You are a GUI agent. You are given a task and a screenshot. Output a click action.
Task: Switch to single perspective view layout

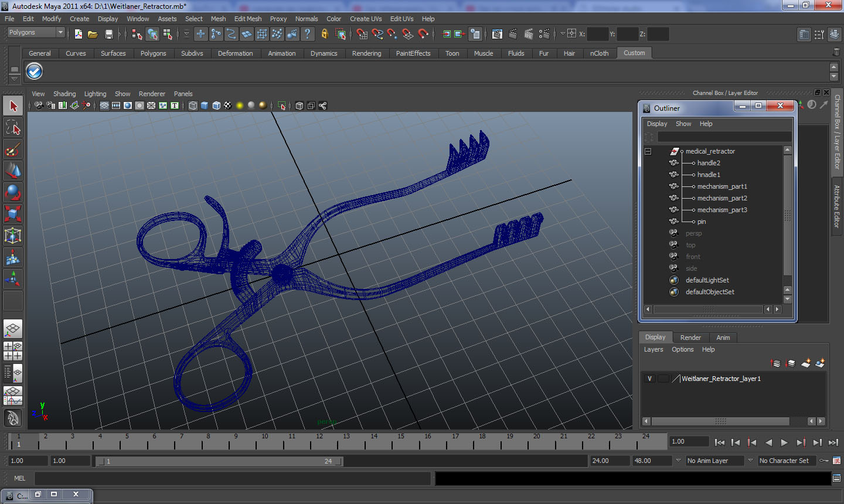(x=13, y=329)
